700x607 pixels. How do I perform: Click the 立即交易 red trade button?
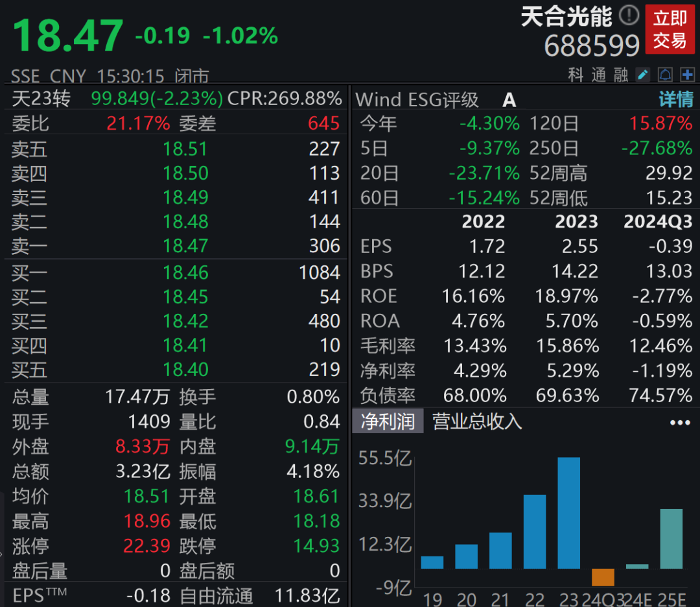click(670, 29)
